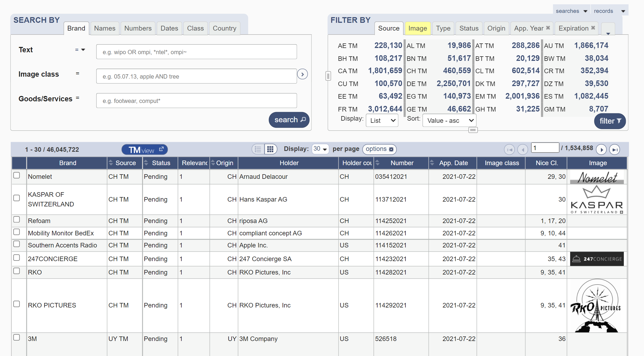Sort by App. Date column arrows
The width and height of the screenshot is (644, 356).
432,163
